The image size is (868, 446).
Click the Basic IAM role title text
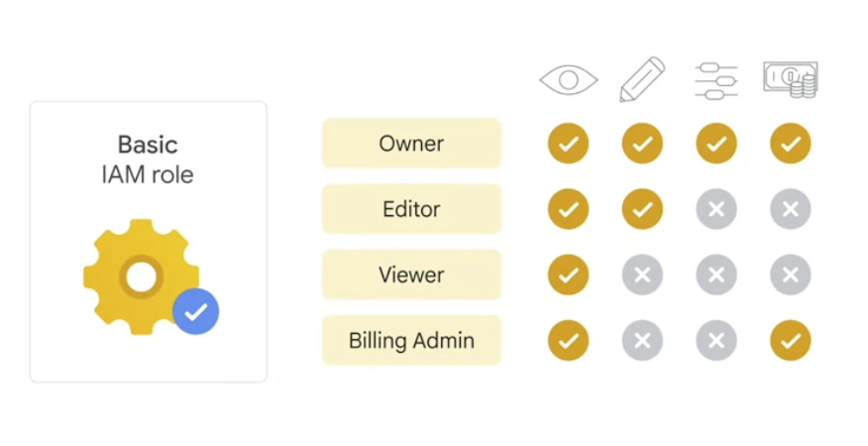(x=148, y=160)
